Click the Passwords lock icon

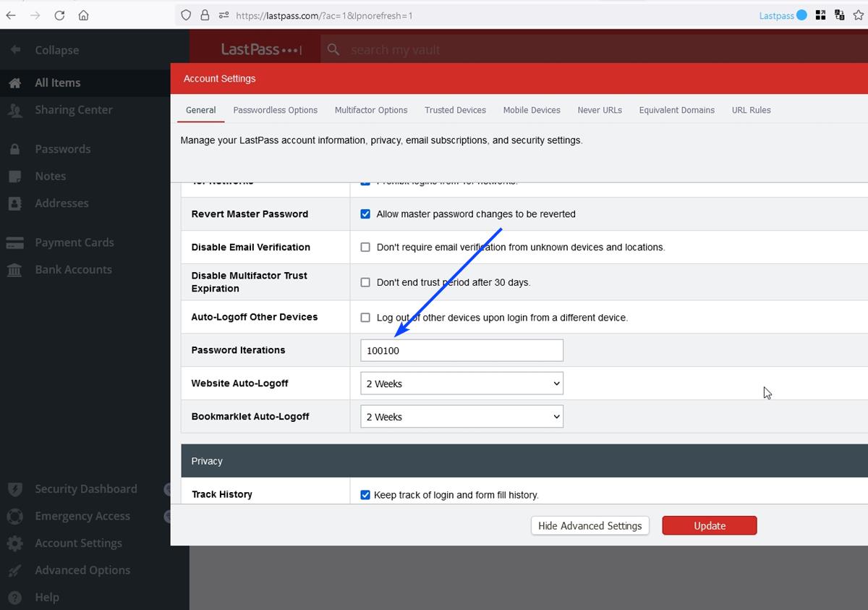[x=14, y=150]
